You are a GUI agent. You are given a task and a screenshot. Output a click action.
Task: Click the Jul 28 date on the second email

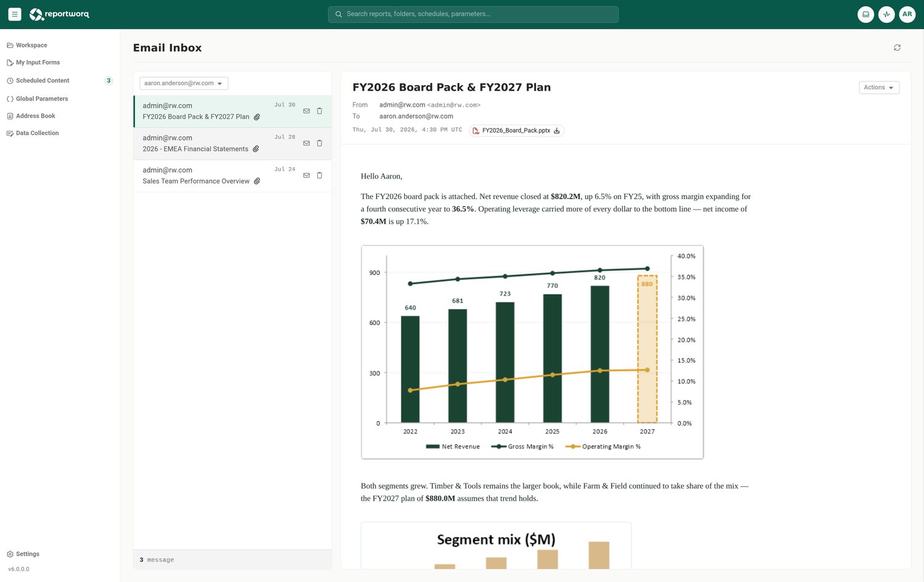(x=285, y=137)
